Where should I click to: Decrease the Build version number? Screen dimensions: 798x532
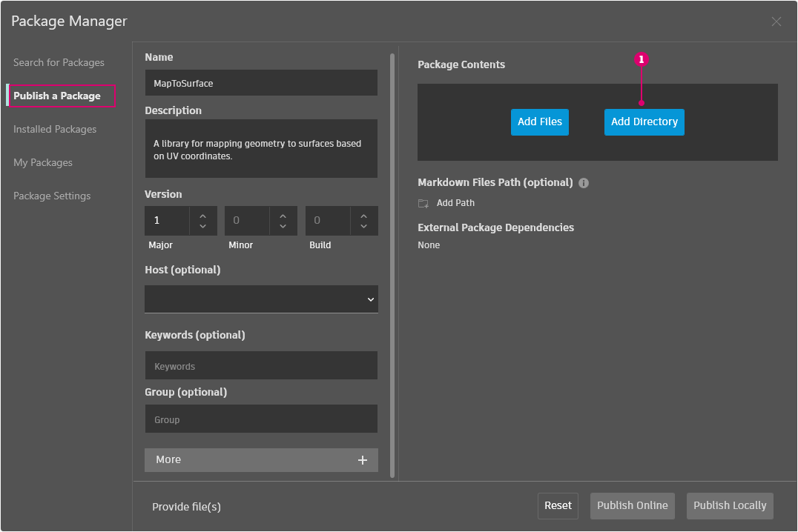coord(363,226)
